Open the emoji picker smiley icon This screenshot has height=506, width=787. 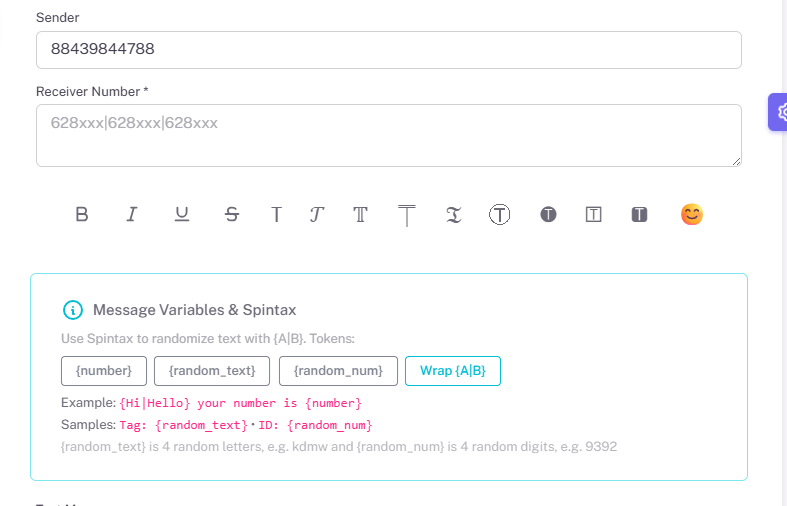691,214
